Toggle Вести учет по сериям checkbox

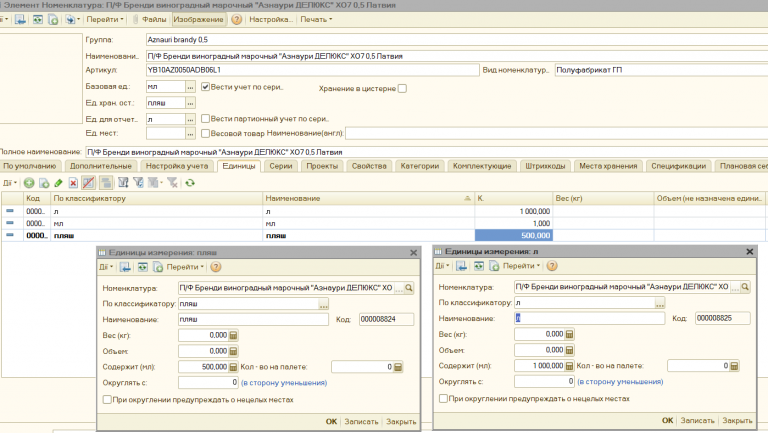206,87
